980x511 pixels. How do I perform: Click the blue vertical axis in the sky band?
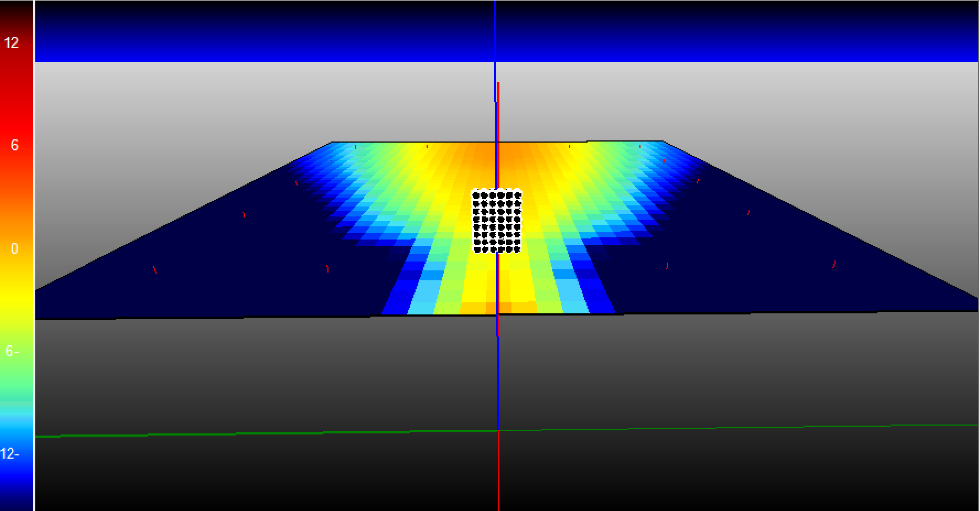(x=495, y=33)
